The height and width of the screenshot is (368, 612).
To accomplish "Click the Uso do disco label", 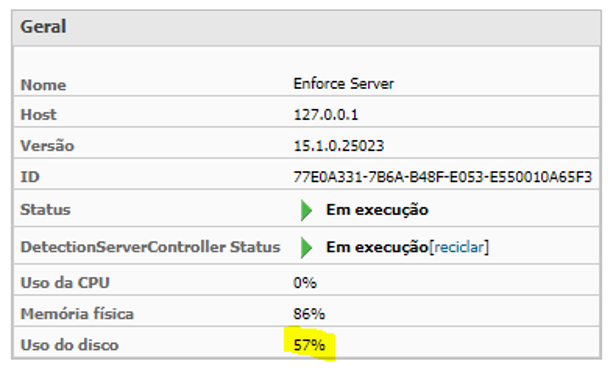I will pyautogui.click(x=69, y=345).
